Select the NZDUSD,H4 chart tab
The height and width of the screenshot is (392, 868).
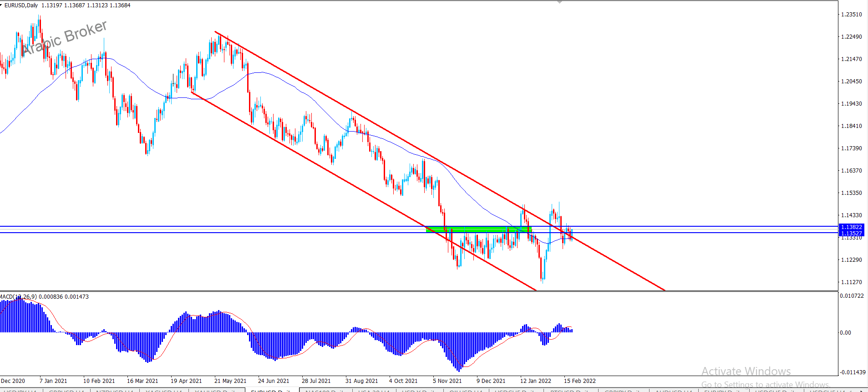[115, 391]
